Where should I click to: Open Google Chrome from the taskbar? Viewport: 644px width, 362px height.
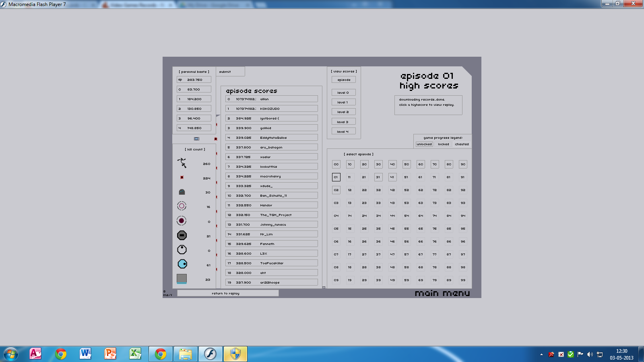pos(61,354)
